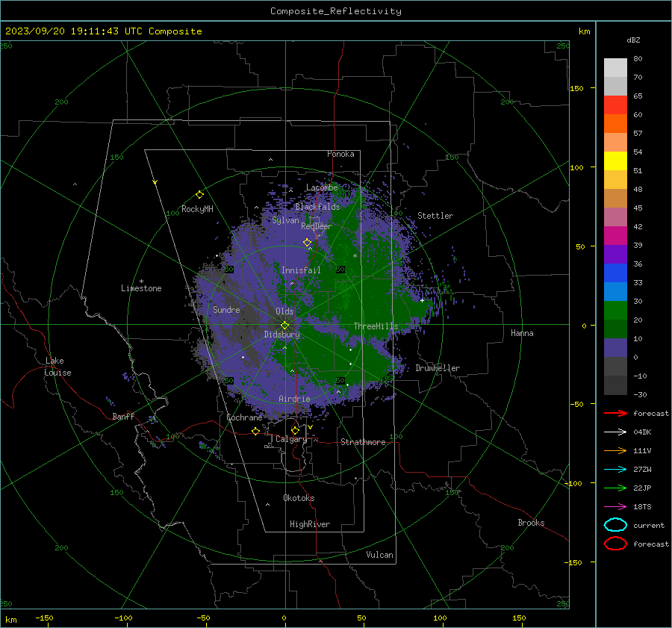The height and width of the screenshot is (628, 672).
Task: Click the Didsbury city label
Action: click(282, 335)
